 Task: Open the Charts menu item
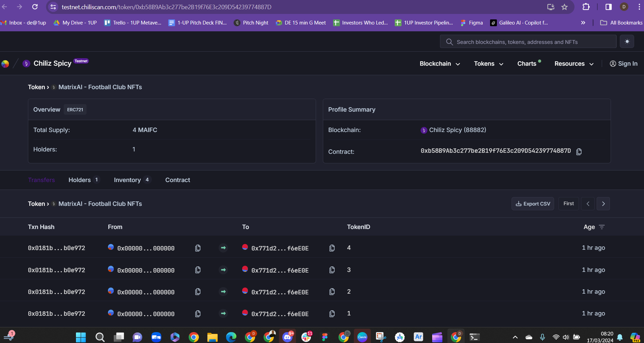pos(527,64)
